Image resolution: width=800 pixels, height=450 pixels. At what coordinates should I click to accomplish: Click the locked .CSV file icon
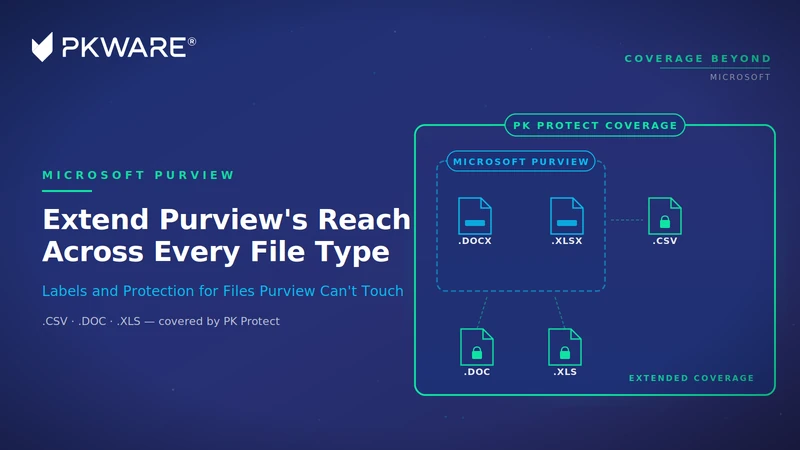tap(665, 216)
